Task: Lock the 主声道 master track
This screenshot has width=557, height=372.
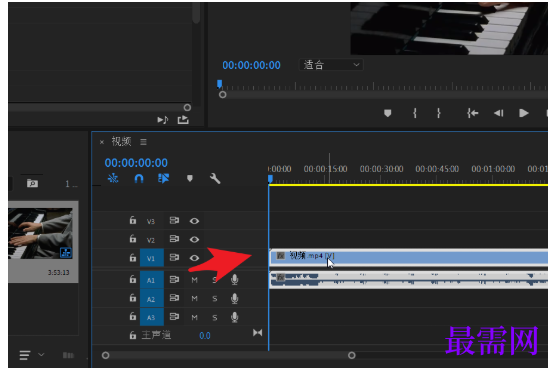Action: tap(133, 335)
